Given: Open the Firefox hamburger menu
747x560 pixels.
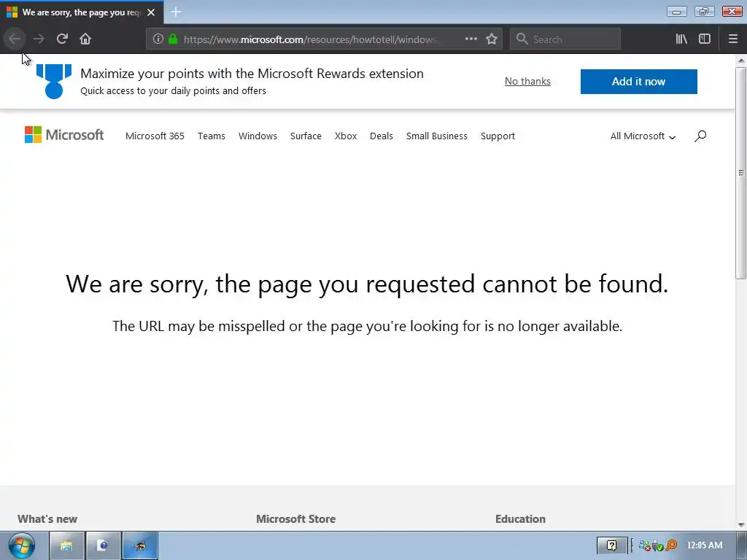Looking at the screenshot, I should 733,39.
